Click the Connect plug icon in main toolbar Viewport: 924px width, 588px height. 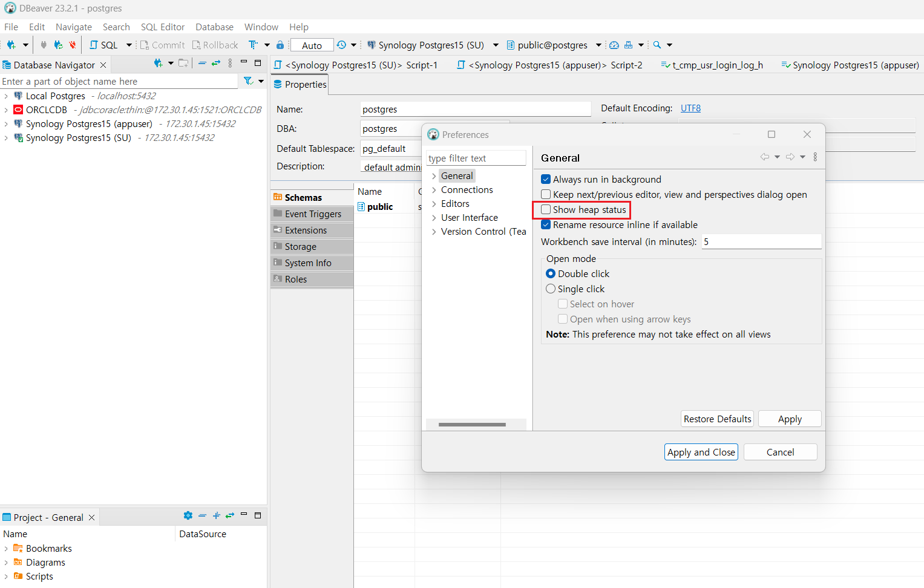click(44, 45)
